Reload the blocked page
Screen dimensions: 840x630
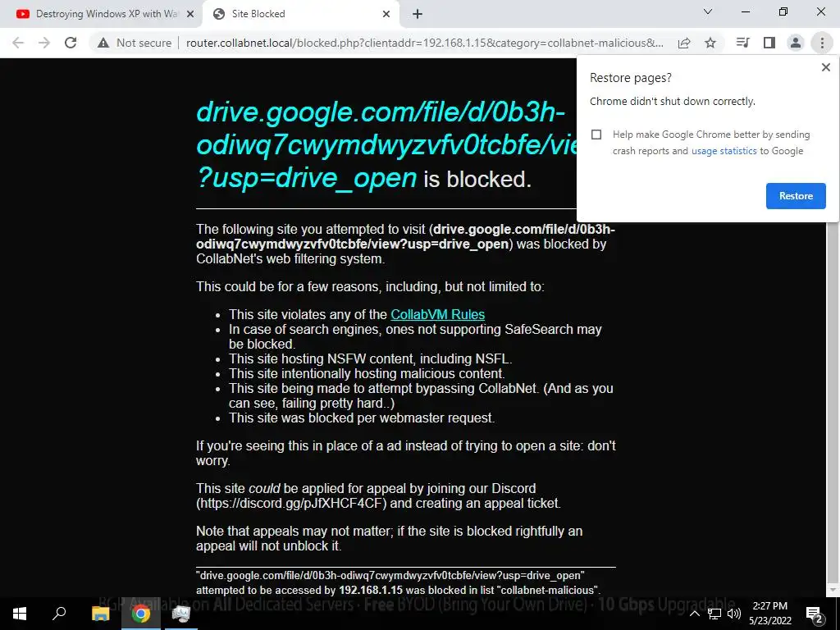[71, 43]
